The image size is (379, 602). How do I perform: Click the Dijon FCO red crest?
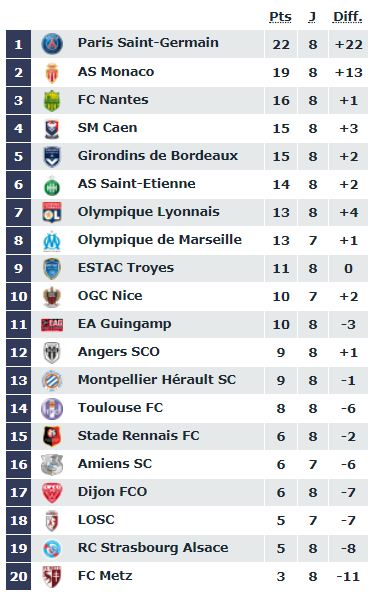pyautogui.click(x=52, y=493)
